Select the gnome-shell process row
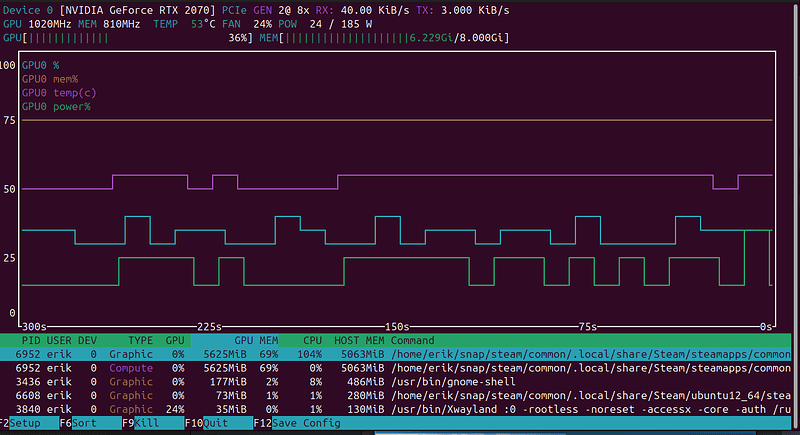Image resolution: width=800 pixels, height=435 pixels. click(x=395, y=381)
